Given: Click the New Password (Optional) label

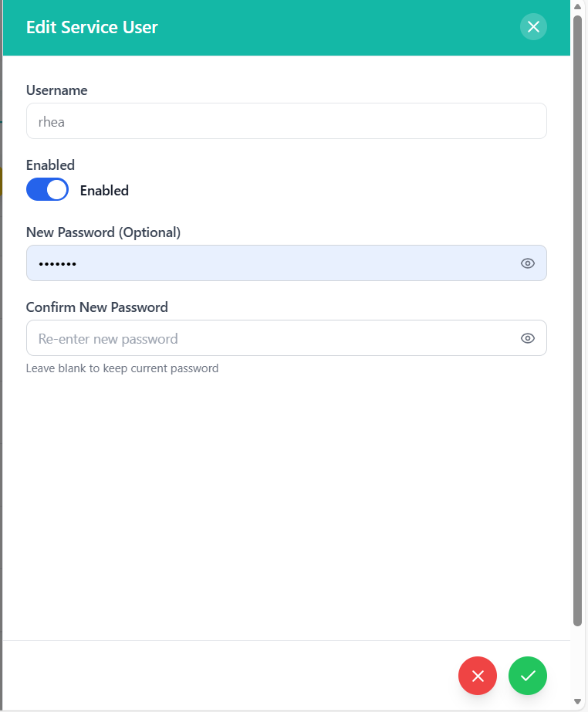Looking at the screenshot, I should pos(103,232).
